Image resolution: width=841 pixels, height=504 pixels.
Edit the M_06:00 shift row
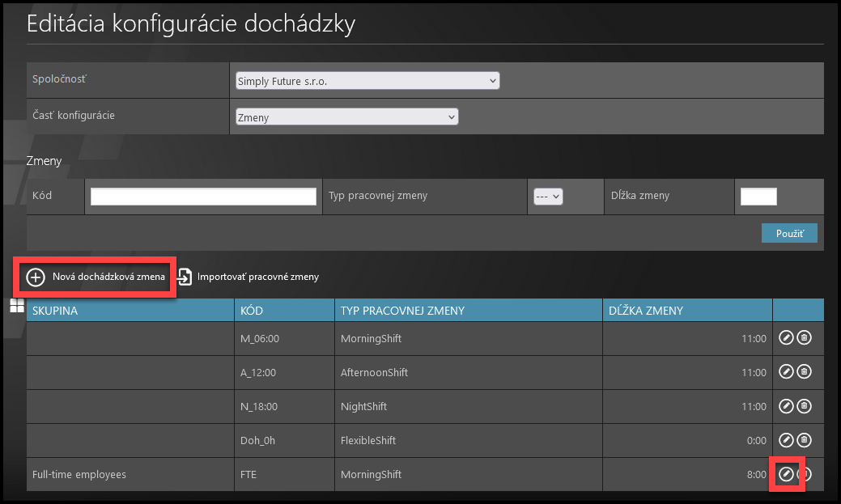click(785, 338)
